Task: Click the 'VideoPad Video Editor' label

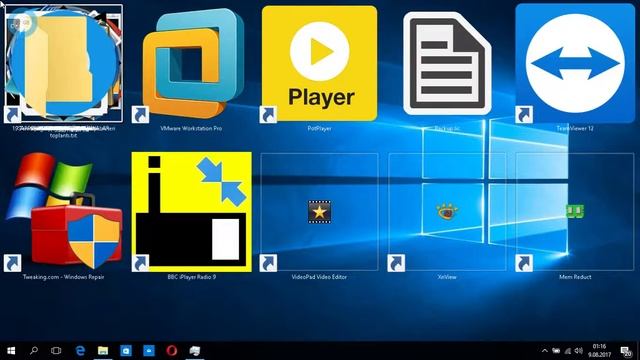Action: point(319,277)
